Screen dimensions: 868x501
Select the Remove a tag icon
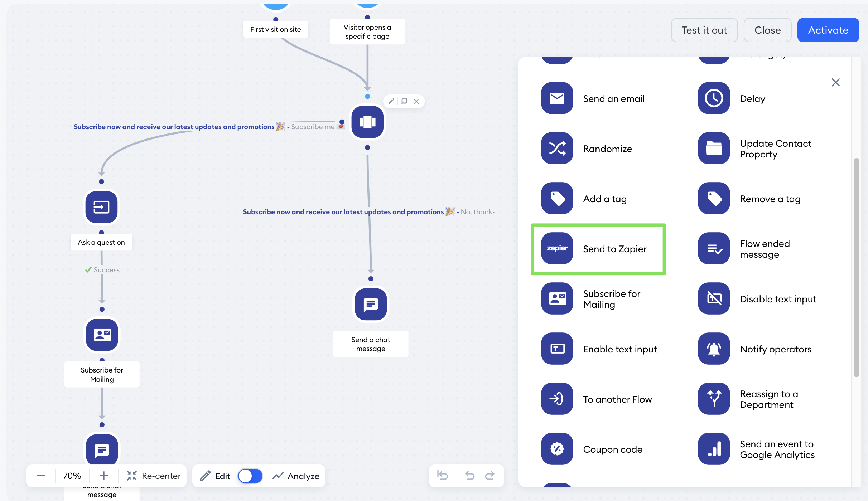714,199
